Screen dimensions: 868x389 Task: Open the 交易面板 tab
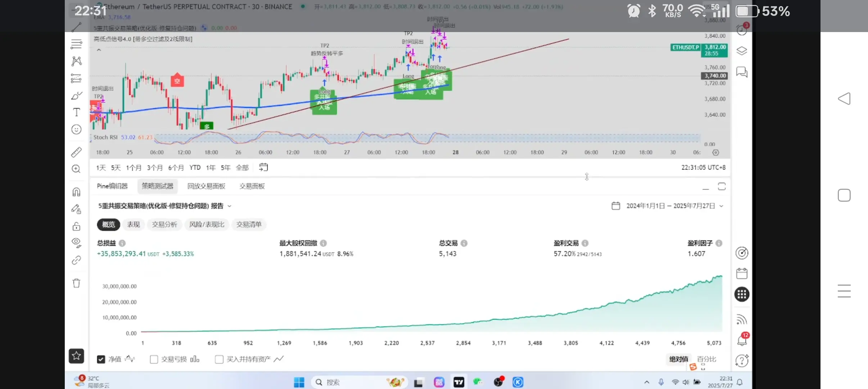tap(252, 186)
